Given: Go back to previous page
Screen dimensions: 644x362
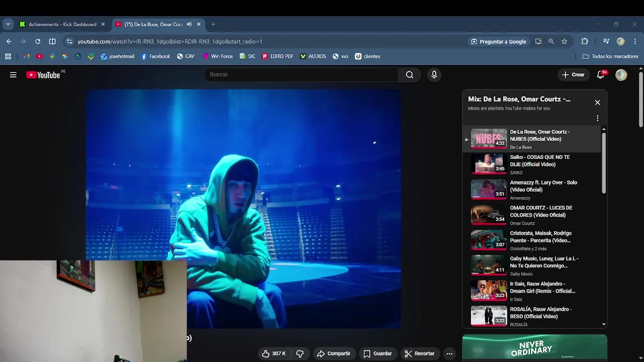Looking at the screenshot, I should pos(9,41).
